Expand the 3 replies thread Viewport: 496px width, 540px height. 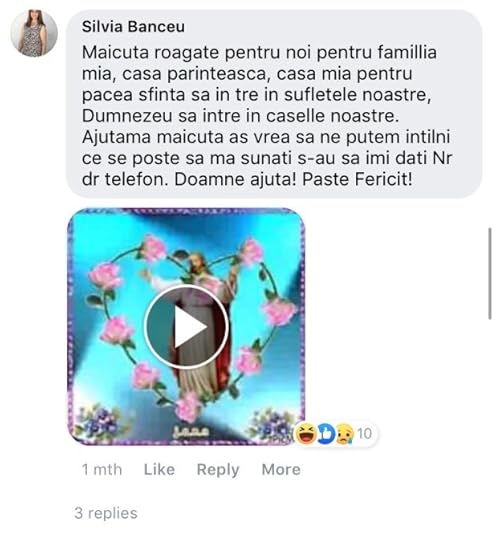(106, 513)
